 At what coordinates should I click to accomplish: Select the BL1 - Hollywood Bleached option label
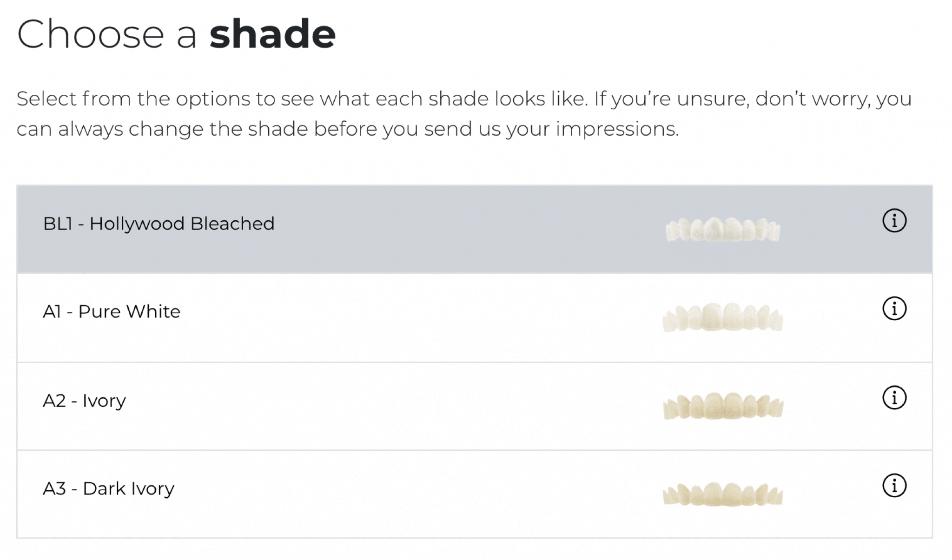[x=159, y=224]
